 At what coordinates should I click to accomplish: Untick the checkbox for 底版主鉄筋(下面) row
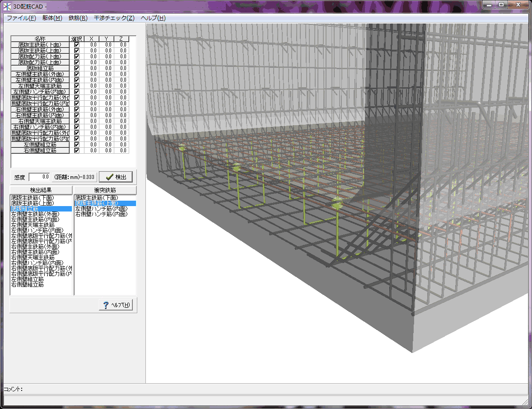77,45
